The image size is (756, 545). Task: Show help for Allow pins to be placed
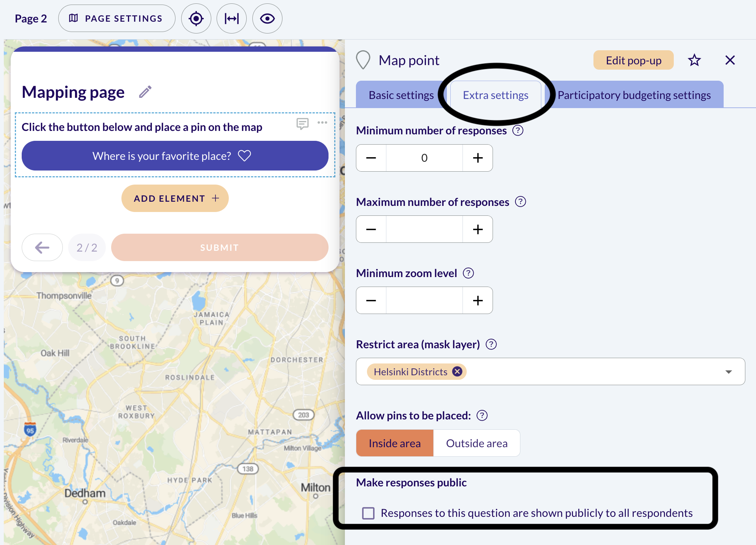pos(482,416)
